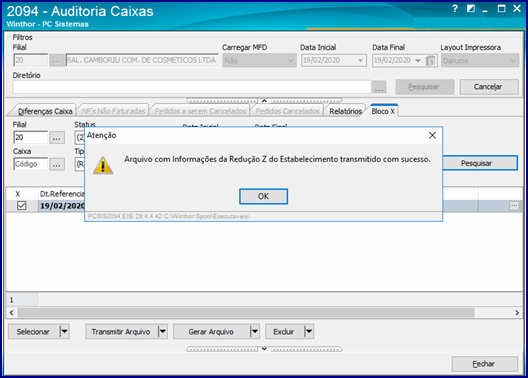
Task: Open the Data Final date dropdown arrow
Action: [x=418, y=61]
